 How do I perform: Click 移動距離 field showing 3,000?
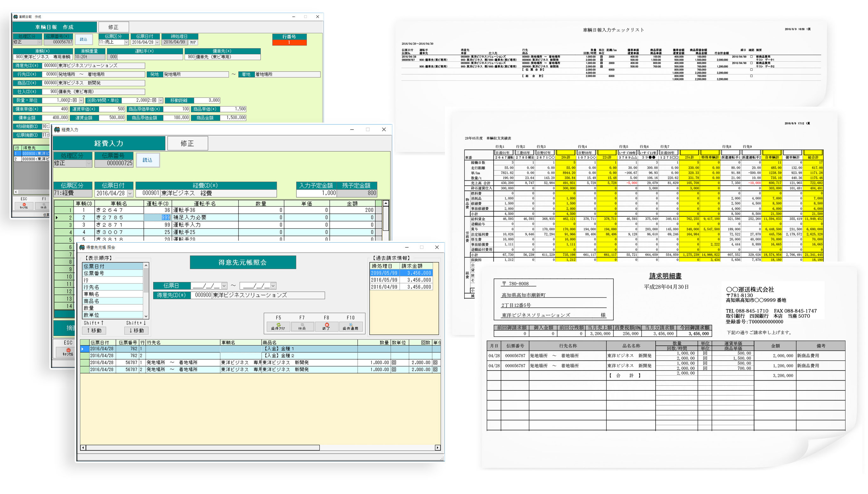(207, 100)
